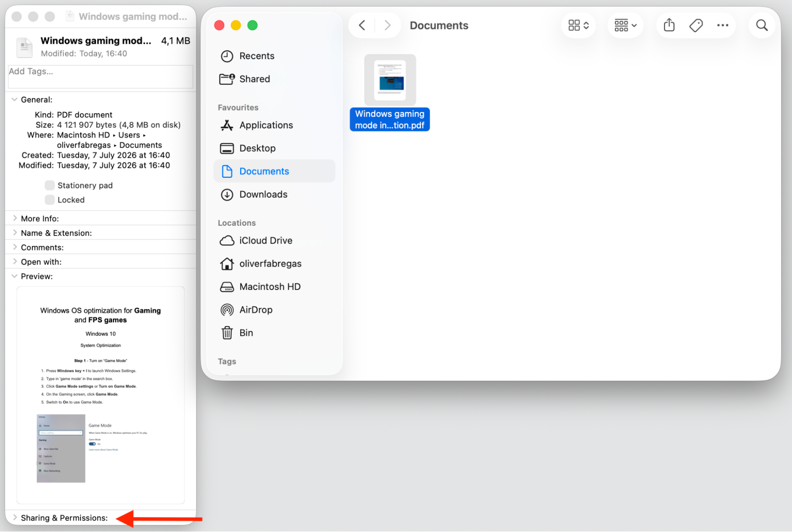Click the Share toolbar icon
The height and width of the screenshot is (532, 792).
[669, 25]
